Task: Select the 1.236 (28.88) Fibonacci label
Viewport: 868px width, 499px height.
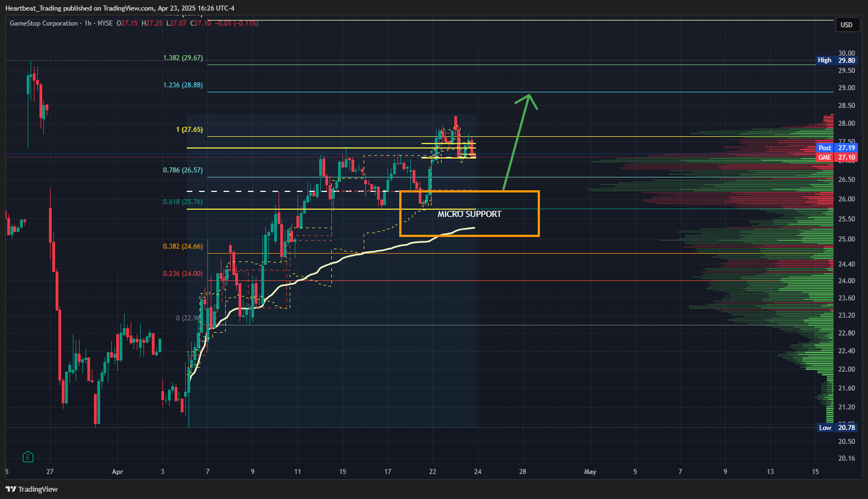Action: [x=183, y=85]
